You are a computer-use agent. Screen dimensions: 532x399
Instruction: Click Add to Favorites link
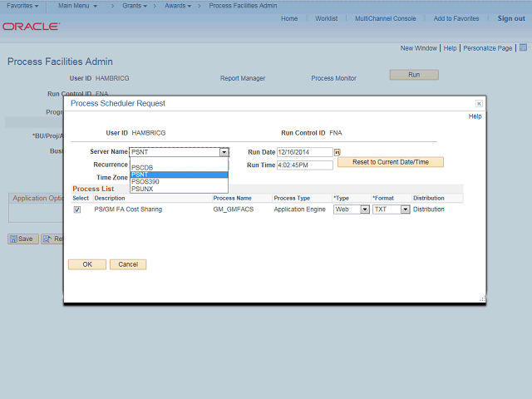click(456, 18)
